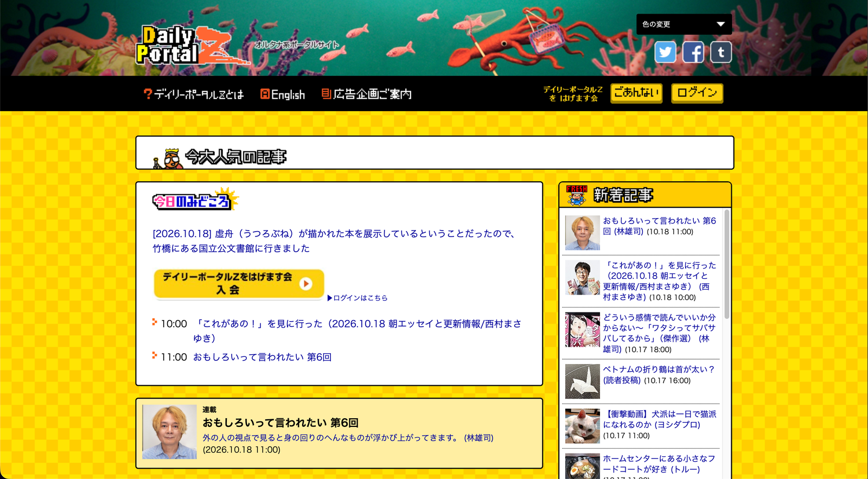Screen dimensions: 868x479
Task: Click the オルタナ系ポータルサイト tagline text
Action: (x=297, y=45)
